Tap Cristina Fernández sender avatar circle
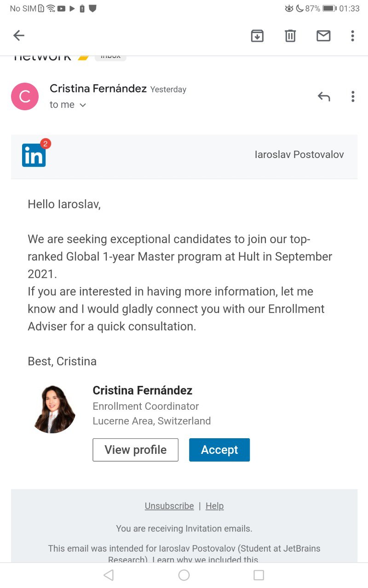This screenshot has width=368, height=588. coord(25,96)
